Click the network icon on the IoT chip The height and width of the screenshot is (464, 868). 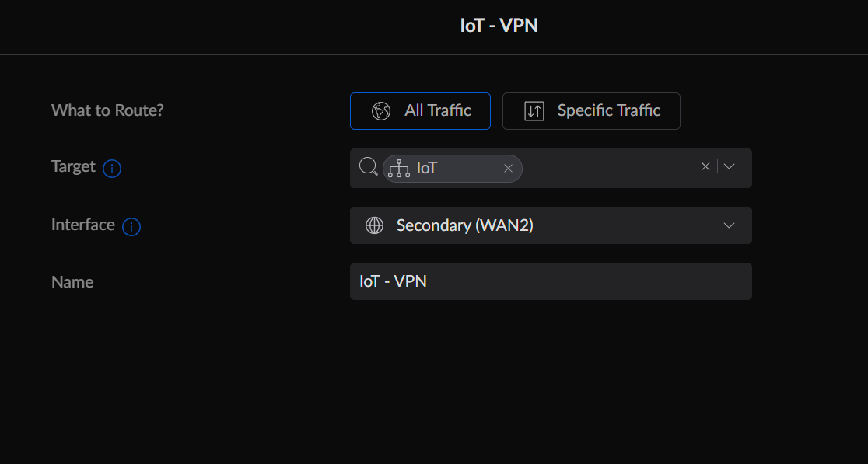398,168
